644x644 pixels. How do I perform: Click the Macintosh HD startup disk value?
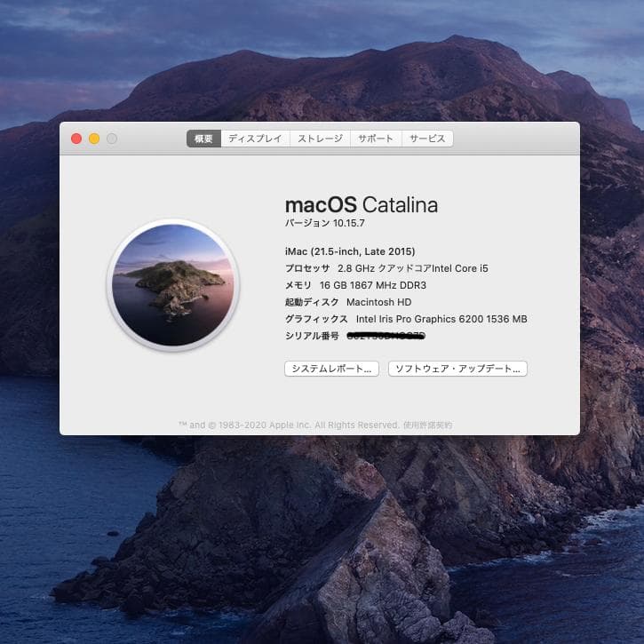378,302
